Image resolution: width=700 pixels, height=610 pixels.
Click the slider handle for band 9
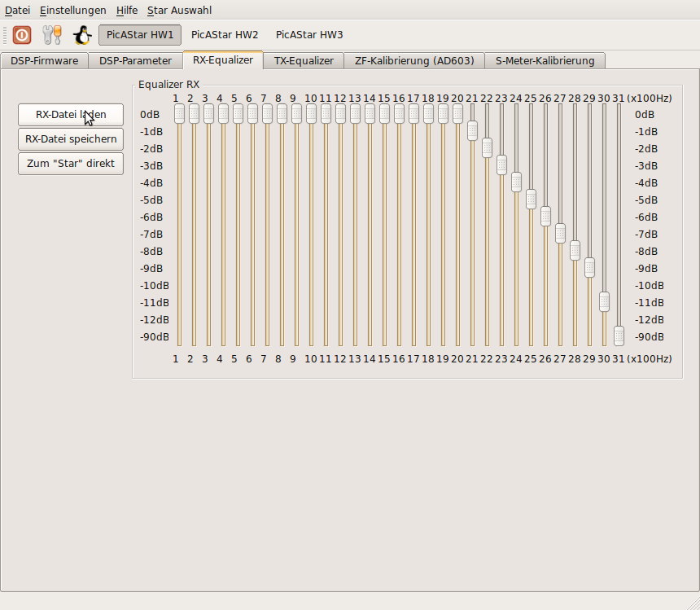pos(296,114)
